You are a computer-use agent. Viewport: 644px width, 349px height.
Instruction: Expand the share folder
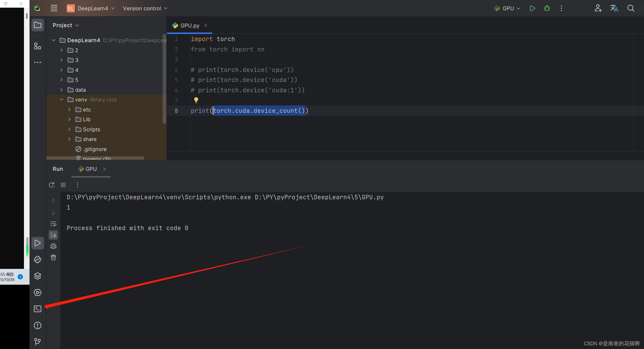(x=69, y=139)
